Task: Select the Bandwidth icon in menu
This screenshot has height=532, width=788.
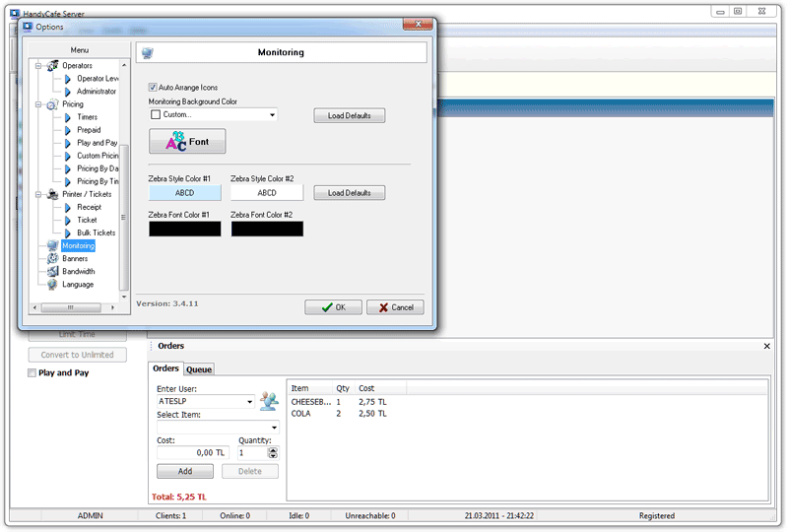Action: pos(52,272)
